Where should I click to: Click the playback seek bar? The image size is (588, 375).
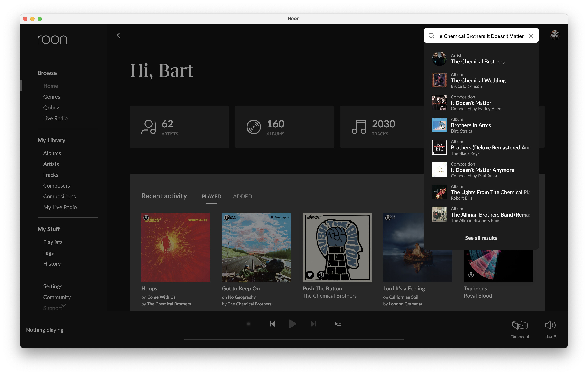click(x=294, y=339)
